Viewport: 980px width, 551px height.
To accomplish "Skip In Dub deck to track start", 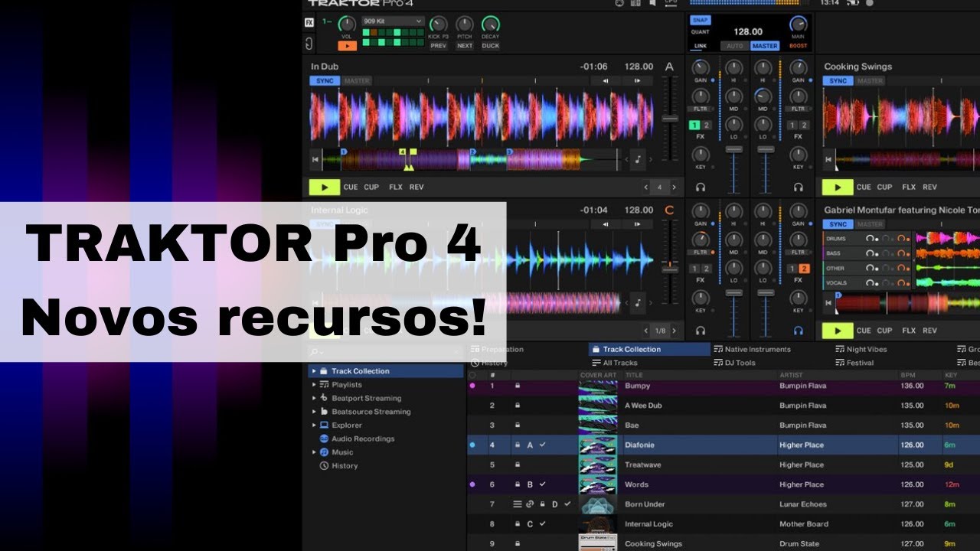I will tap(315, 160).
